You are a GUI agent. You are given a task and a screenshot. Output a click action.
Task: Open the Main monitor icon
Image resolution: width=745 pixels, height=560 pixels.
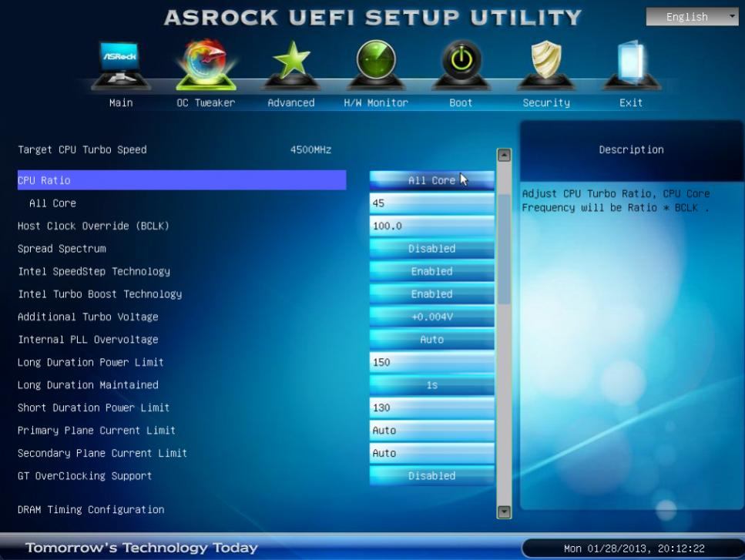[121, 65]
